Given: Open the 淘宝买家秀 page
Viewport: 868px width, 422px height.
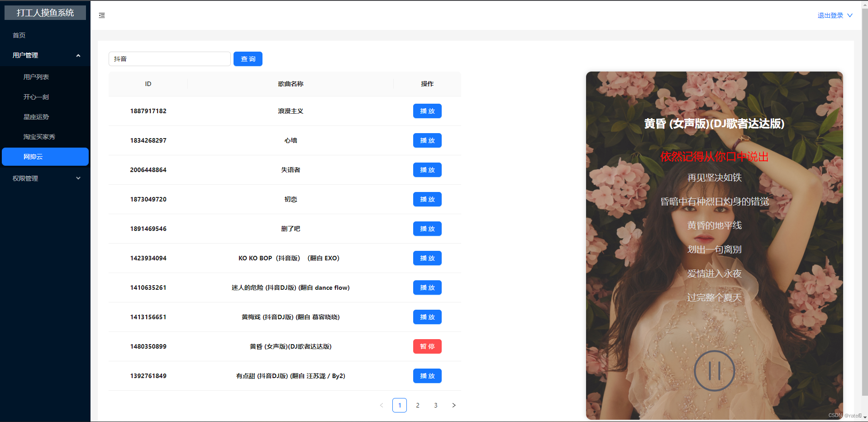Looking at the screenshot, I should coord(39,136).
